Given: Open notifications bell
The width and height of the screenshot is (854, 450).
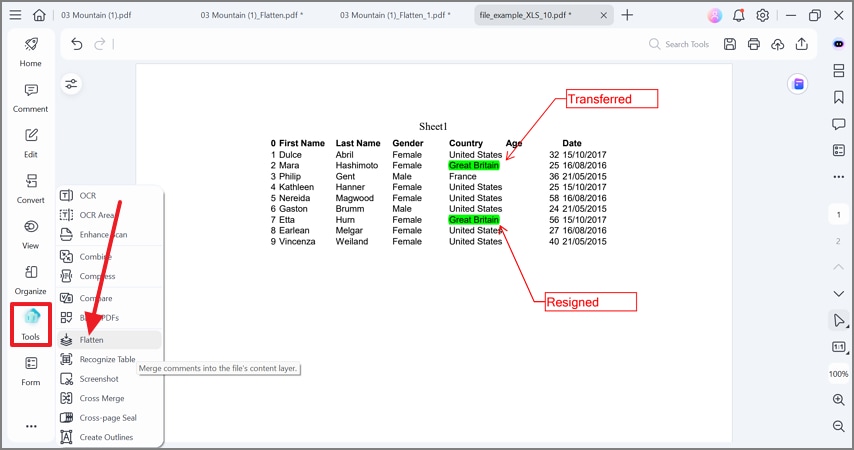Looking at the screenshot, I should pyautogui.click(x=739, y=15).
